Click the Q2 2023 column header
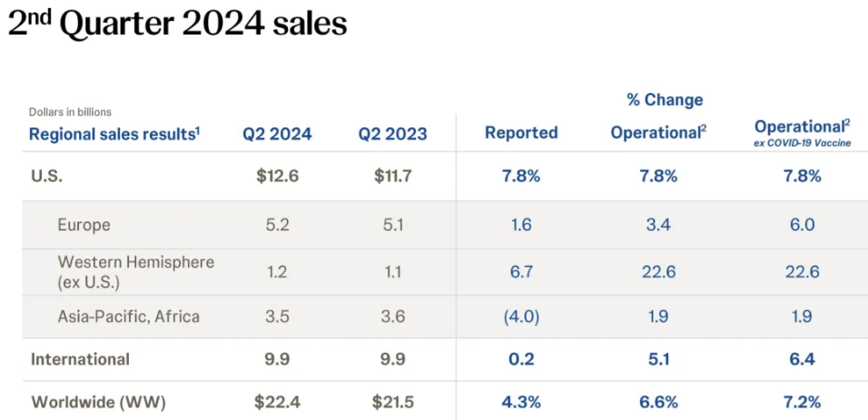868x420 pixels. point(392,134)
